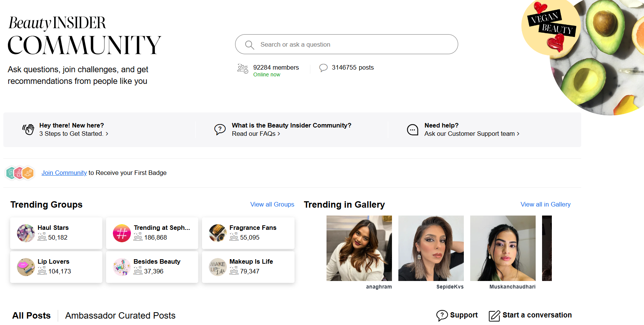Open SepideKvs gallery photo
This screenshot has height=325, width=644.
[x=431, y=248]
